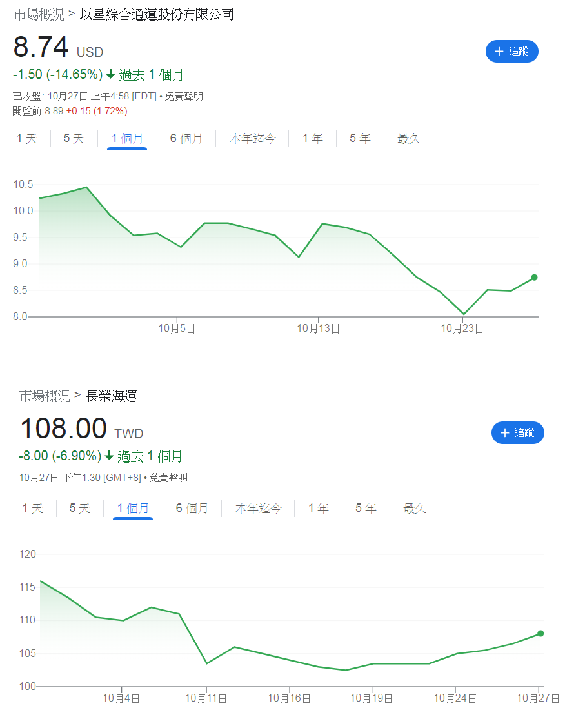The image size is (565, 728).
Task: Select the 1 年 tab on ZIM chart
Action: point(313,138)
